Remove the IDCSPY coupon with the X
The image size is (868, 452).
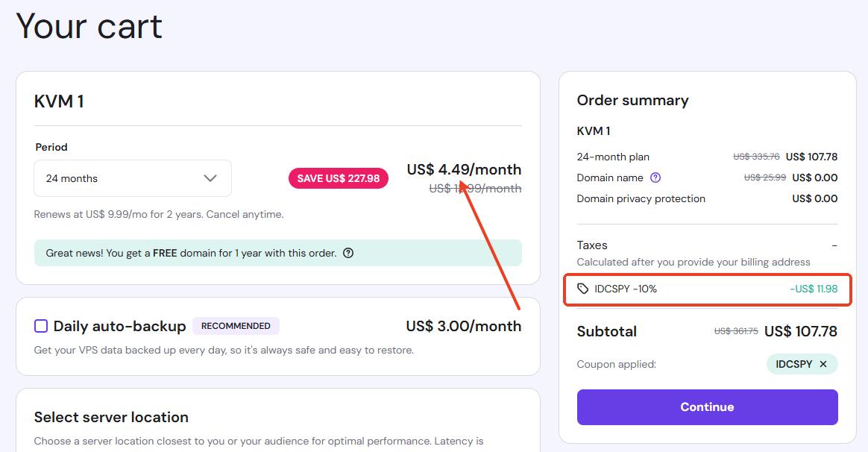click(823, 364)
